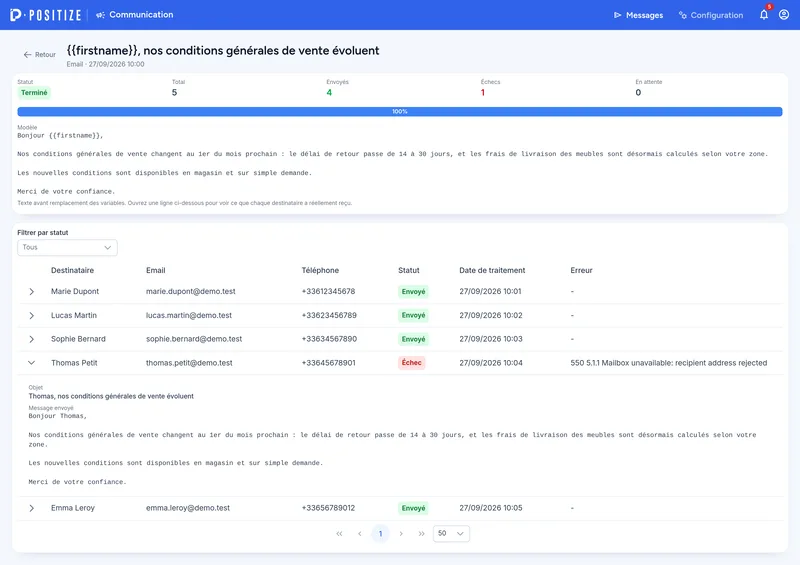800x565 pixels.
Task: Click the sent subject starting with Thomas
Action: [111, 396]
